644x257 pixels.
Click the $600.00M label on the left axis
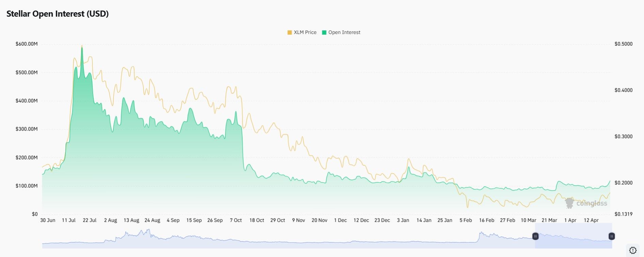coord(26,44)
